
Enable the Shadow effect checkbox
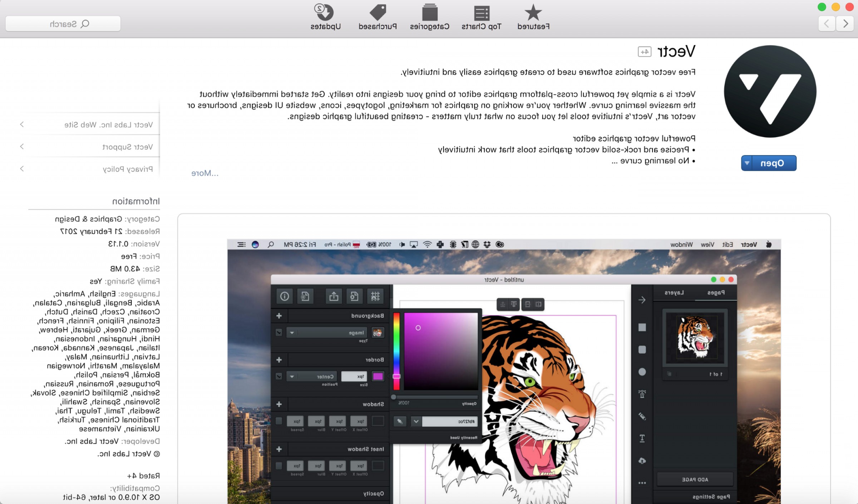pyautogui.click(x=279, y=421)
